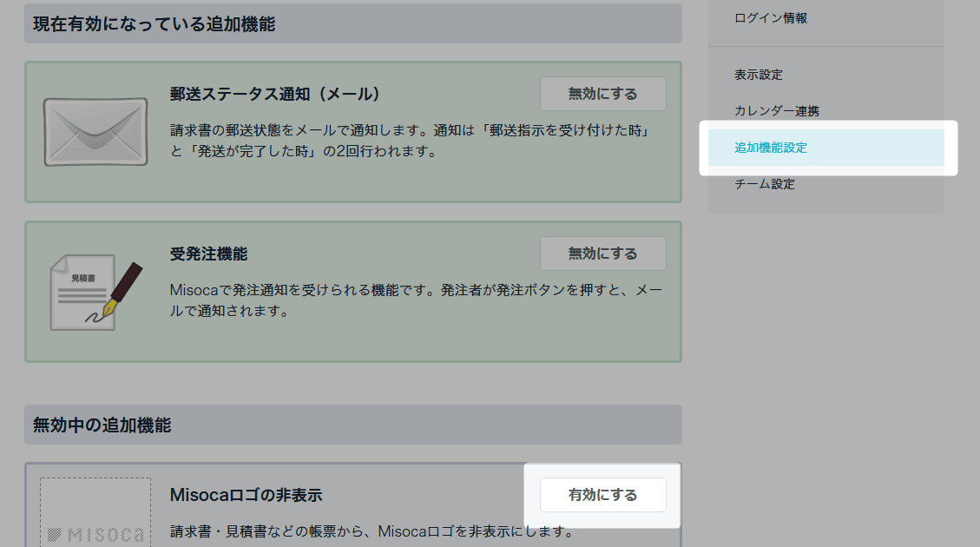Select 追加機能設定 in the sidebar
This screenshot has width=980, height=547.
coord(826,148)
